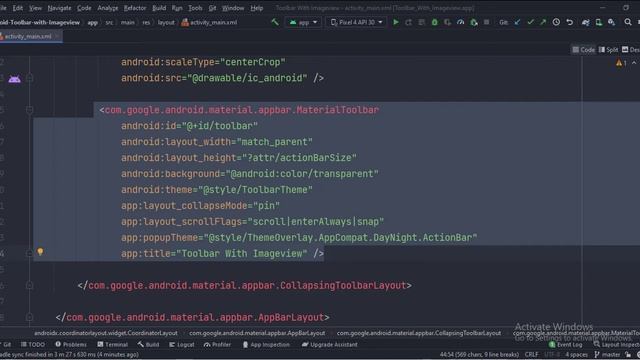Click the yellow warning triangle indicator
Image resolution: width=640 pixels, height=360 pixels.
(x=619, y=63)
